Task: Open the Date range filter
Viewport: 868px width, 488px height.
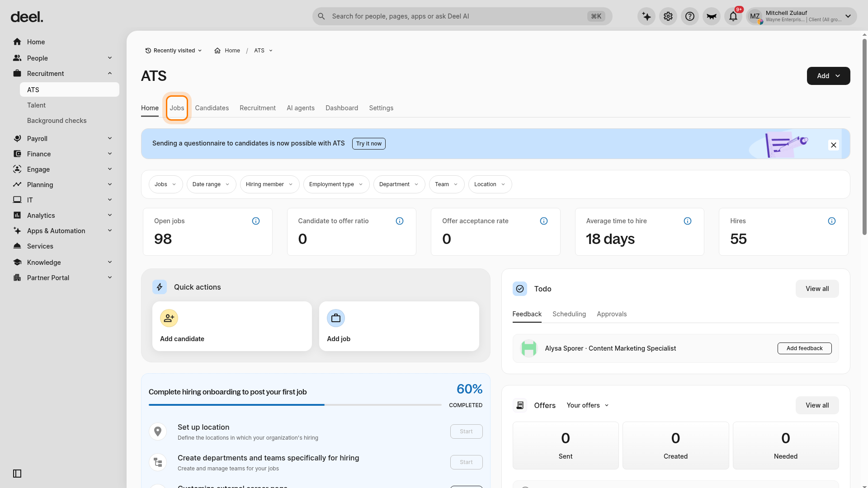Action: coord(211,184)
